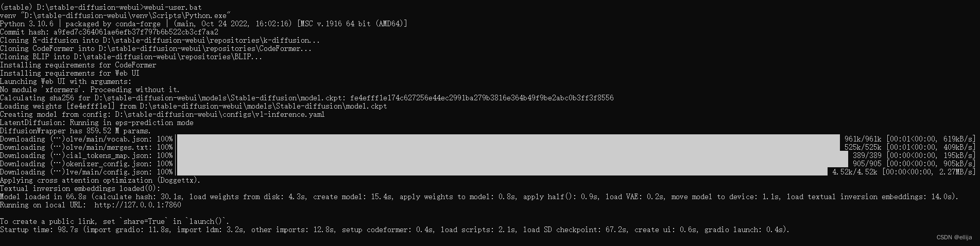The image size is (980, 246).
Task: Click the vocab.json download progress bar
Action: (507, 139)
